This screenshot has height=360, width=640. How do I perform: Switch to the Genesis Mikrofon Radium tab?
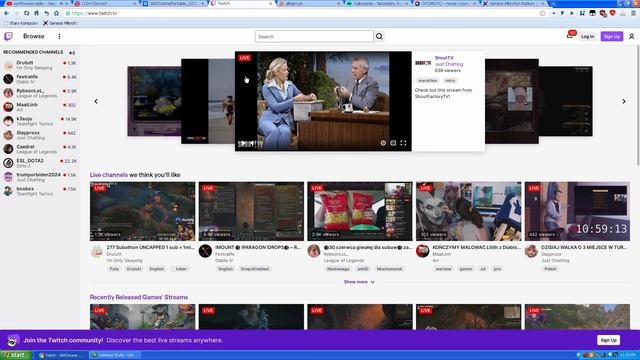513,3
